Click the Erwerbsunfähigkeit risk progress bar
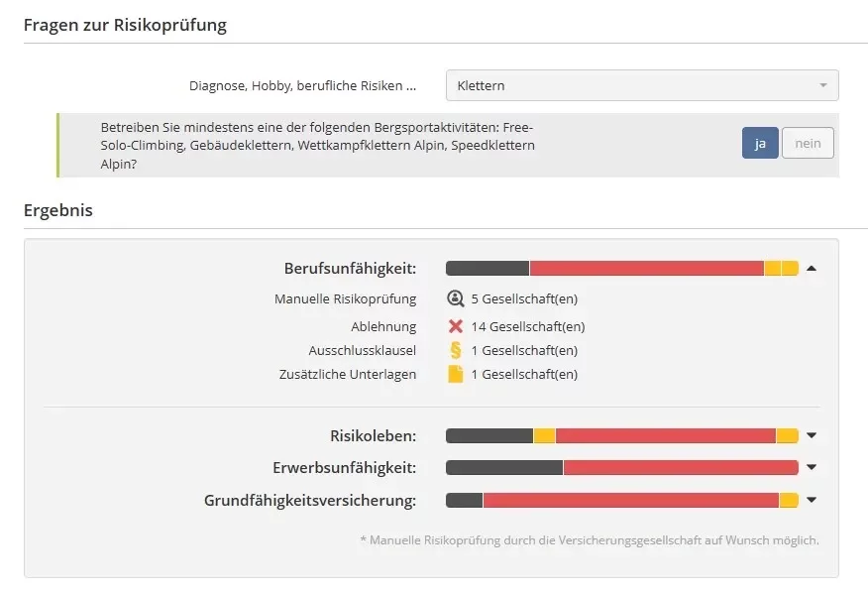Screen dimensions: 868x593 [624, 467]
